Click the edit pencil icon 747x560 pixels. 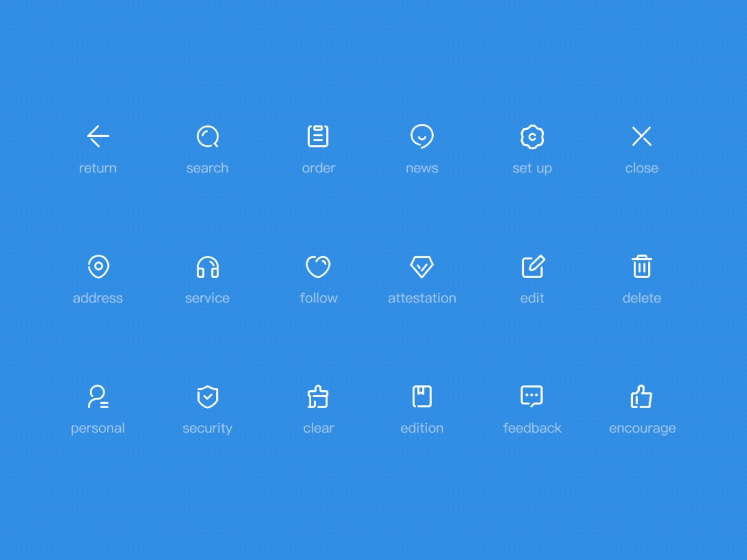tap(533, 266)
